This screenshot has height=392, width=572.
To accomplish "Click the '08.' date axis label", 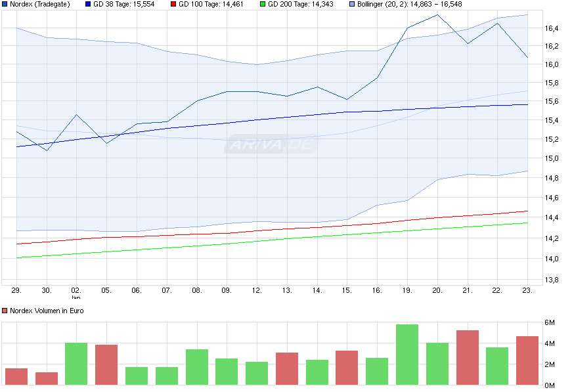I will [197, 290].
